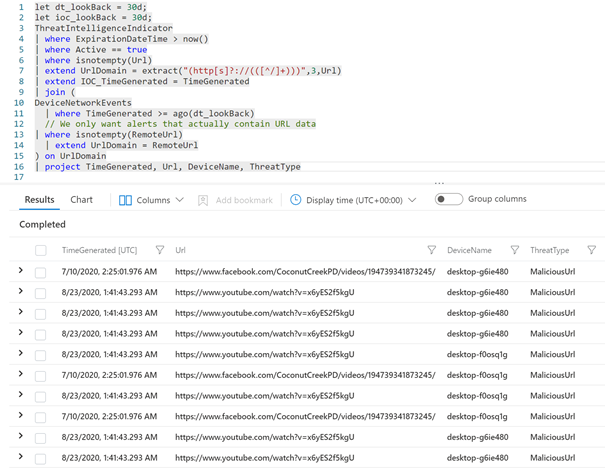This screenshot has width=605, height=468.
Task: Open the ThreatType column filter icon
Action: [592, 250]
